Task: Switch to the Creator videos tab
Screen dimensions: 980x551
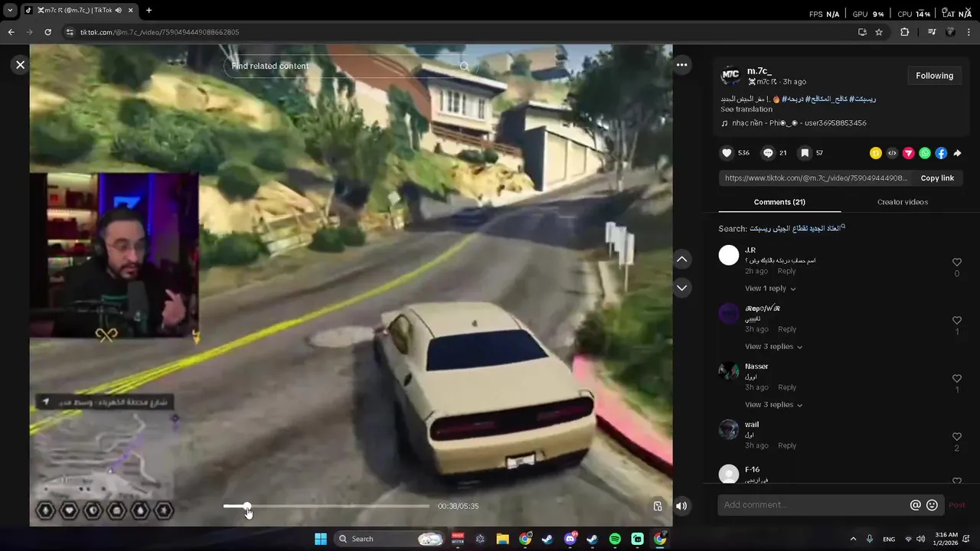Action: pyautogui.click(x=902, y=202)
